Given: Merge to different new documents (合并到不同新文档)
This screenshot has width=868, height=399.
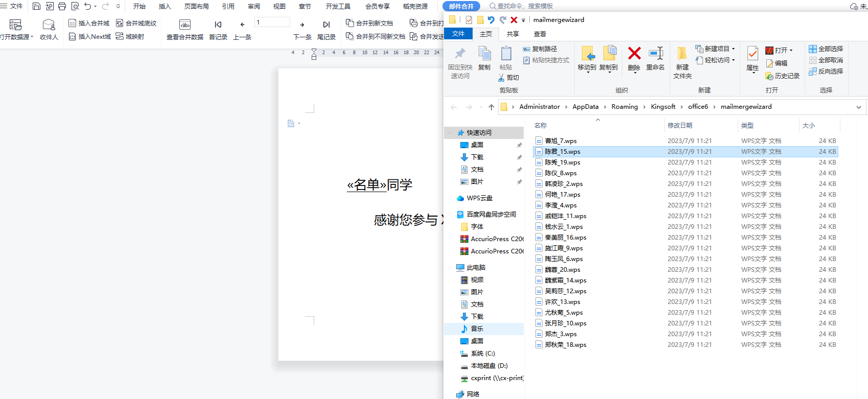Looking at the screenshot, I should pyautogui.click(x=376, y=36).
